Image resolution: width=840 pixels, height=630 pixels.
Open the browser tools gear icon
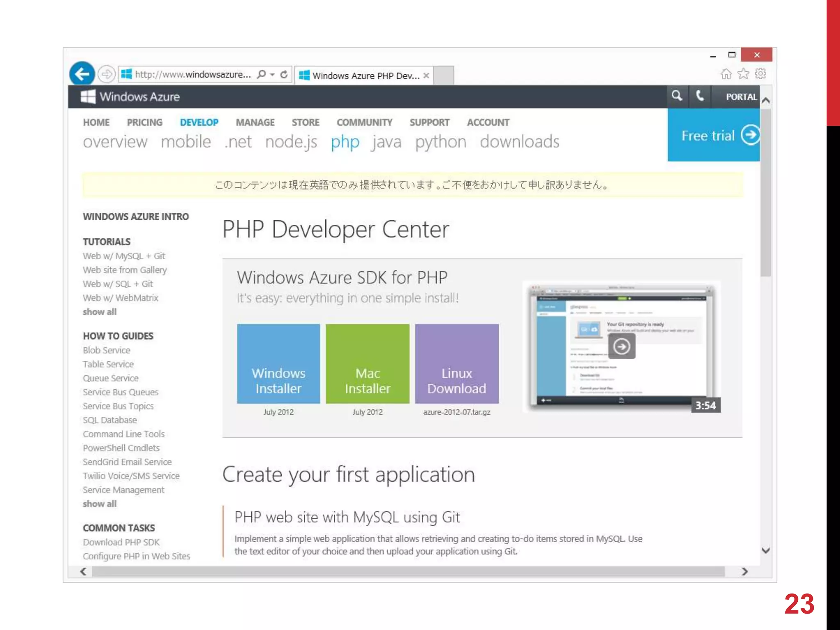coord(760,74)
